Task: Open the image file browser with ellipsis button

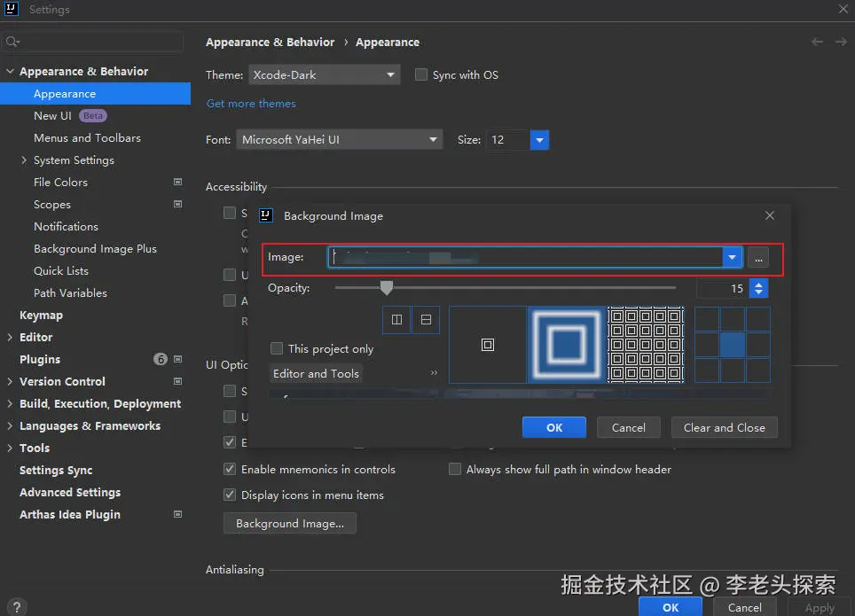Action: click(x=758, y=257)
